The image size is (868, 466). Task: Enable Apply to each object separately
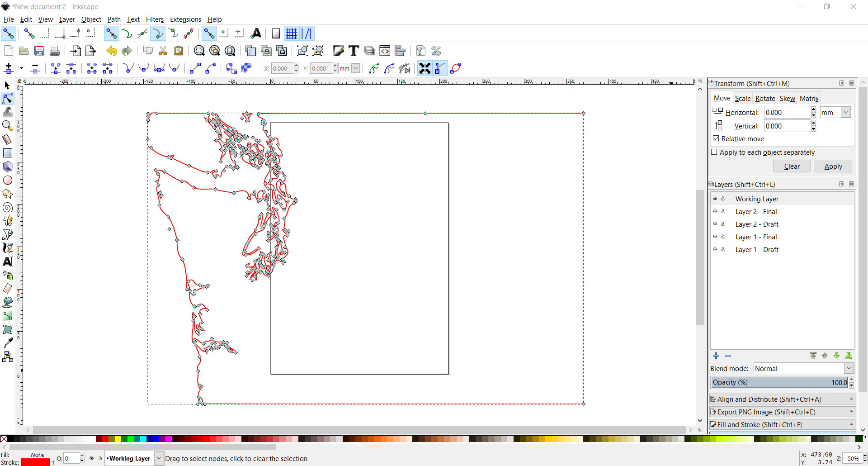714,152
